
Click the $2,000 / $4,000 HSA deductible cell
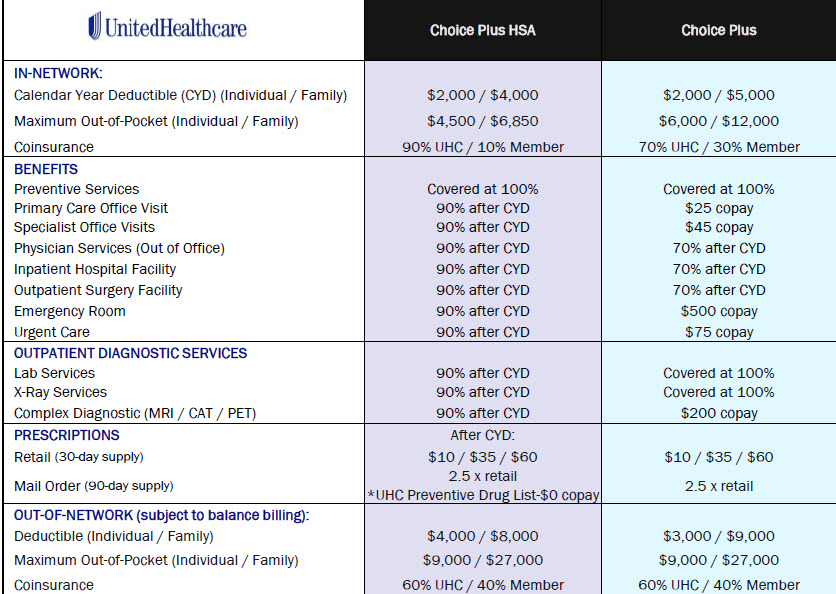click(483, 95)
